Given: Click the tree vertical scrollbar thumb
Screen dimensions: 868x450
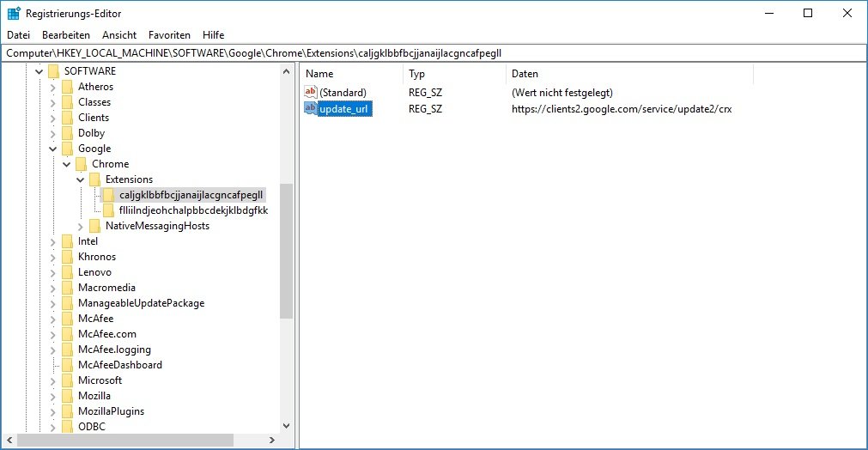Looking at the screenshot, I should 286,252.
